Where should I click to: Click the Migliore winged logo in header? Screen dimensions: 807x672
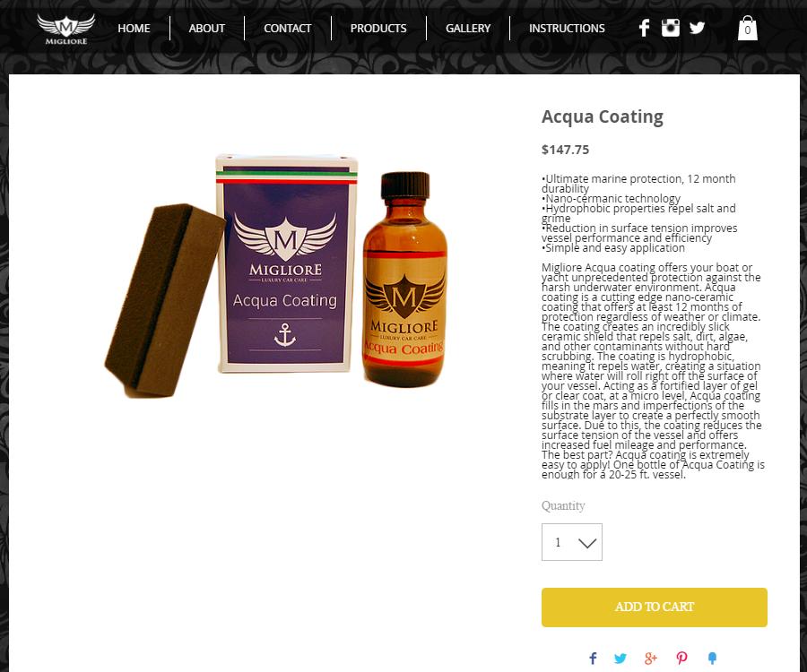point(65,29)
